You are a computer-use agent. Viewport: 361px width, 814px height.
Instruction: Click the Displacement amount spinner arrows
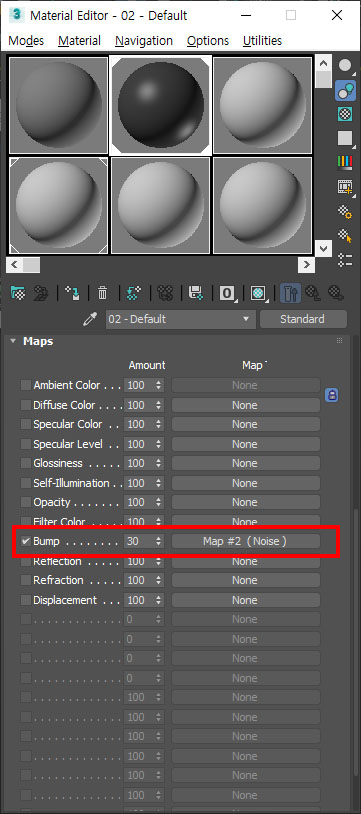coord(158,600)
